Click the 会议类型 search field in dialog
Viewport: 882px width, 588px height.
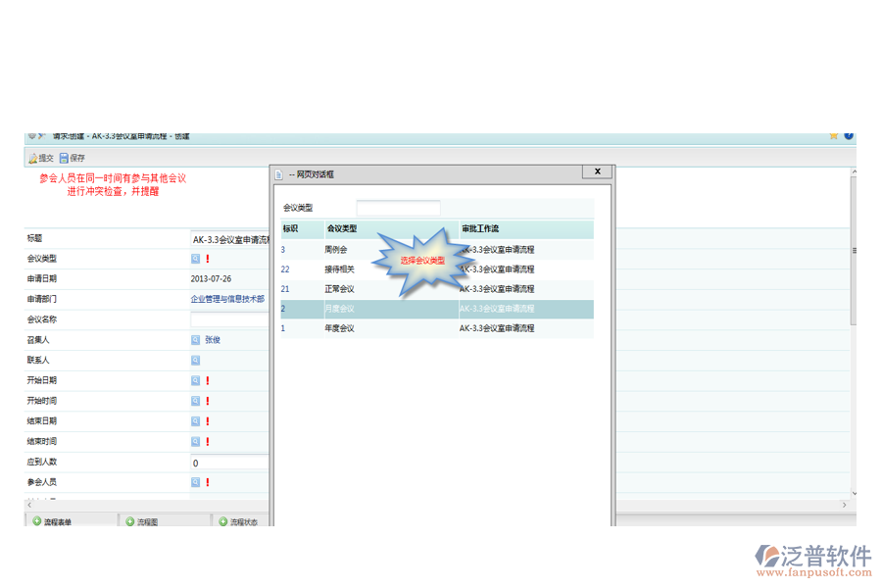click(x=398, y=208)
